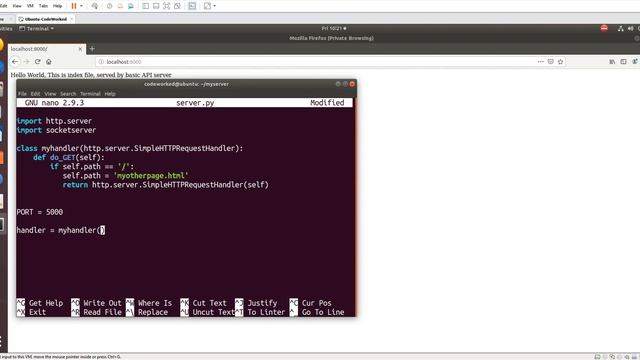Open the VMware Tabs menu
Screen dimensions: 640x360
43,6
